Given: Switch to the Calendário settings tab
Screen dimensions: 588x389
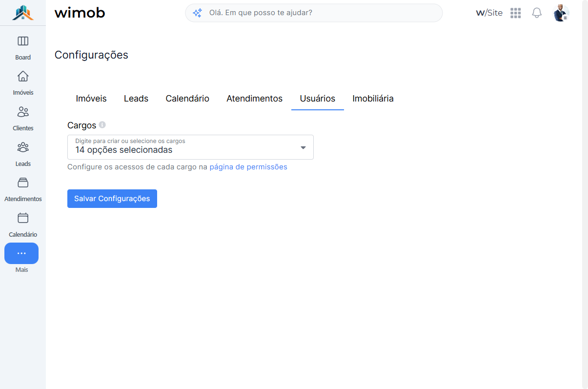Looking at the screenshot, I should (x=187, y=99).
